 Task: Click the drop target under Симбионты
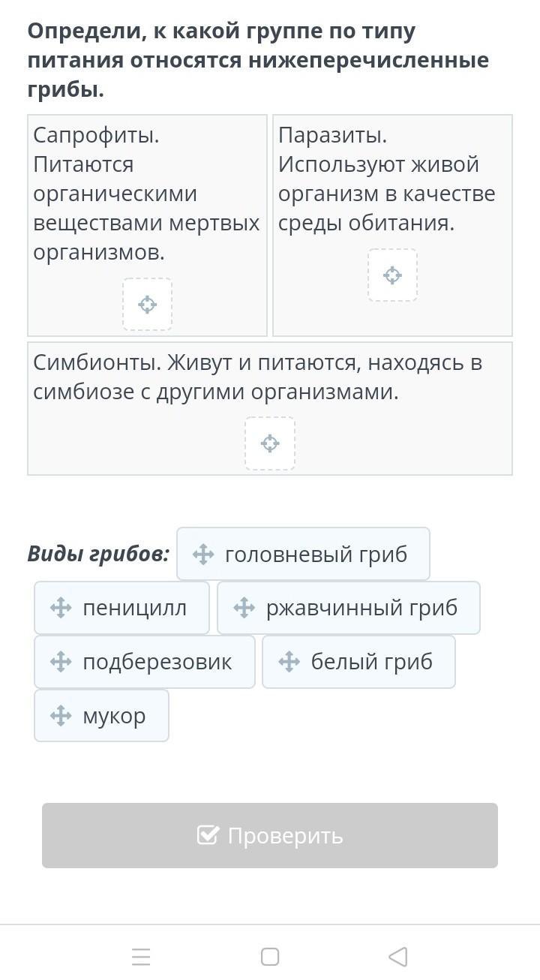click(x=270, y=443)
